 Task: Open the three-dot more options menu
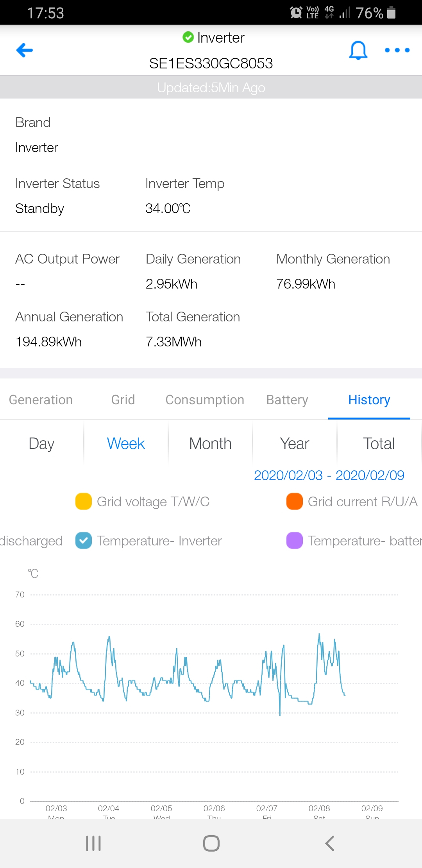(x=397, y=50)
